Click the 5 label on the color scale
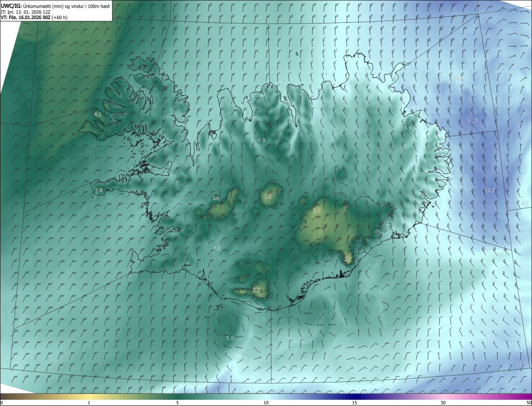The image size is (532, 406). click(177, 403)
